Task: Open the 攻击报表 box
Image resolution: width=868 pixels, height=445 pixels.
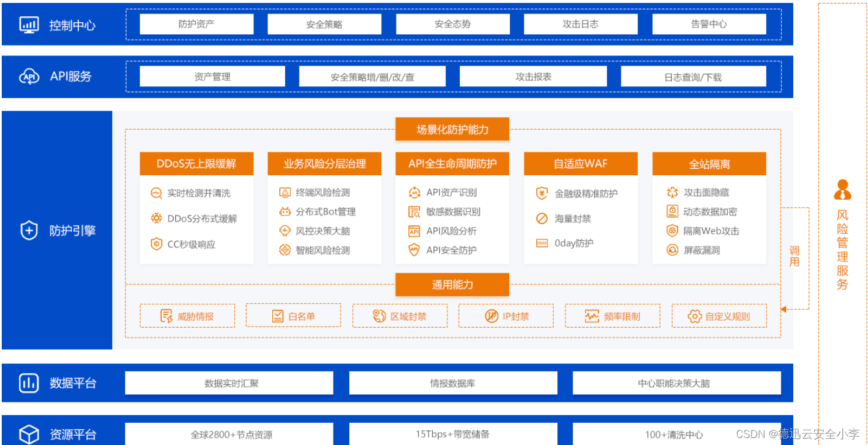Action: click(x=533, y=76)
